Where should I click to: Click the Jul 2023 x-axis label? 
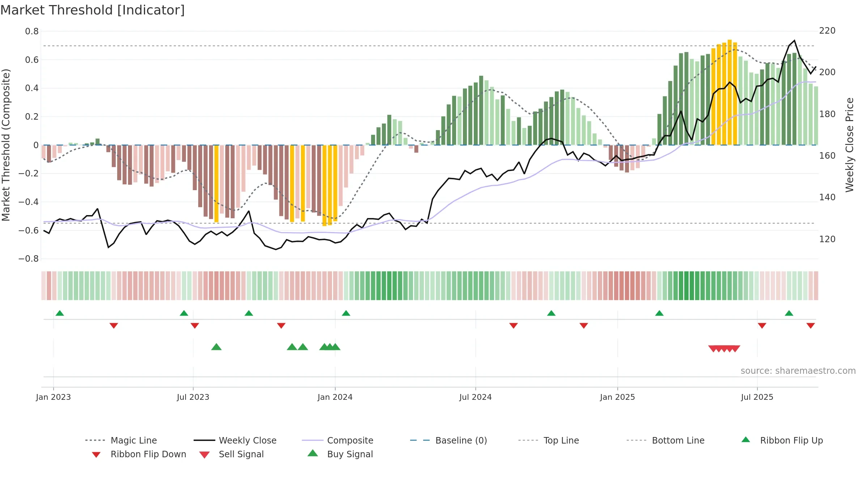193,397
